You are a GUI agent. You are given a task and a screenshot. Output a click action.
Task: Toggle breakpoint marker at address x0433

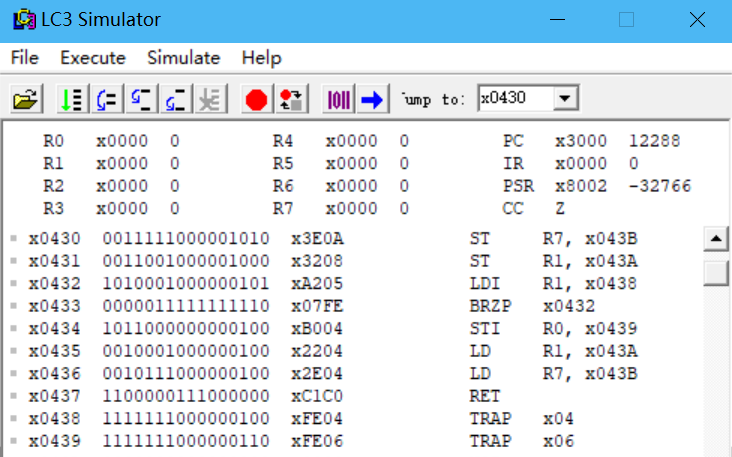pos(14,306)
